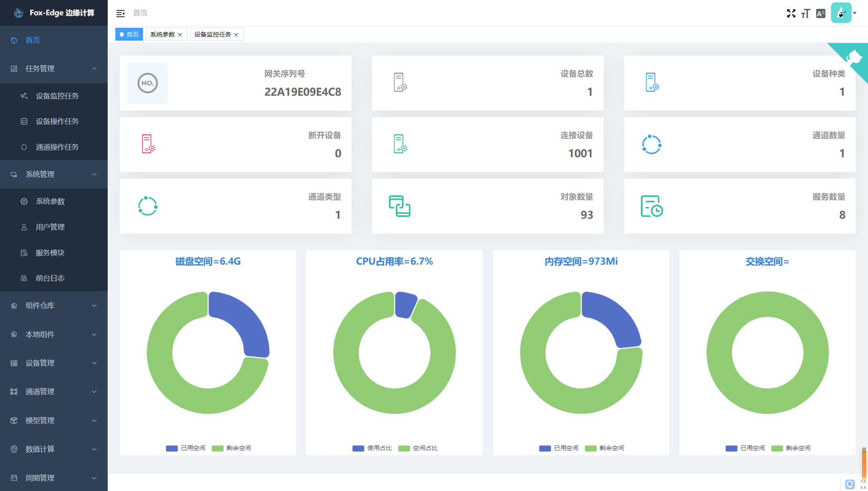The image size is (868, 491).
Task: Open 设备操作任务 in the sidebar
Action: (x=54, y=121)
